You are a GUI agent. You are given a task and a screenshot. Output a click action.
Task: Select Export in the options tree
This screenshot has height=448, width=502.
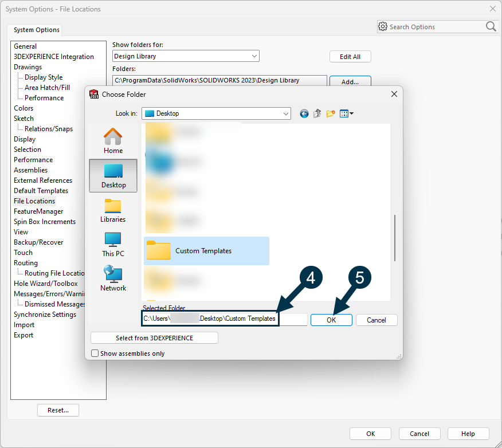point(23,335)
